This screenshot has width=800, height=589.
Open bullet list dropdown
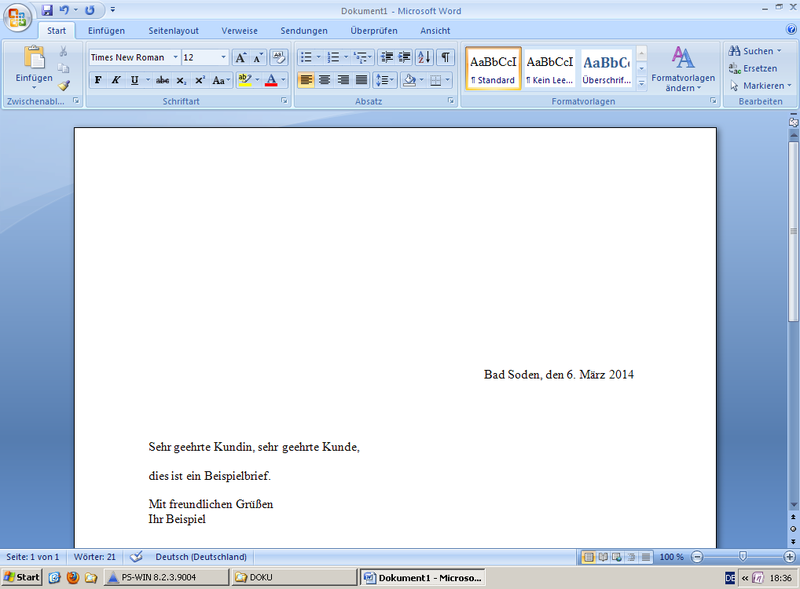point(319,57)
